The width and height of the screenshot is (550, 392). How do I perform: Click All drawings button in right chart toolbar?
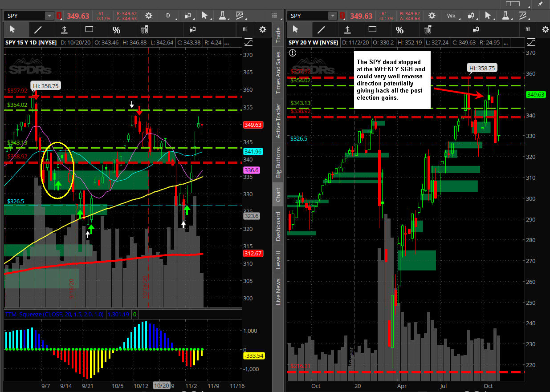[528, 29]
